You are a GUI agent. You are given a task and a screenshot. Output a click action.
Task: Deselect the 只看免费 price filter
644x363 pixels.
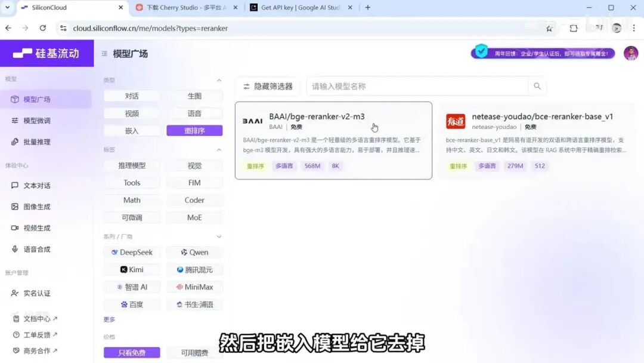132,353
